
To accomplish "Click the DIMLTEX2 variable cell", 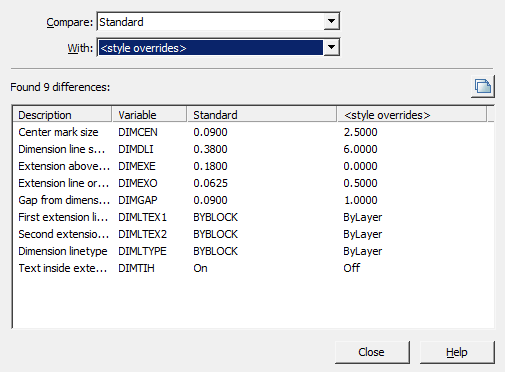I will coord(142,234).
